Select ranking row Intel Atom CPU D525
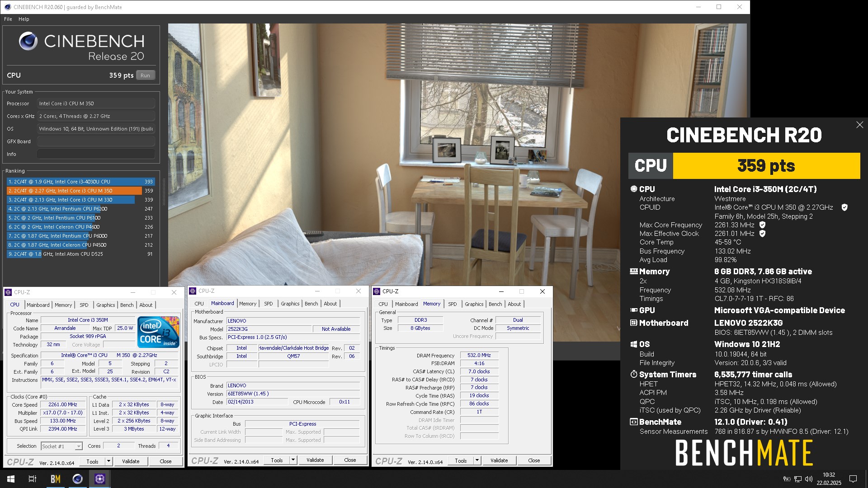 pos(81,254)
